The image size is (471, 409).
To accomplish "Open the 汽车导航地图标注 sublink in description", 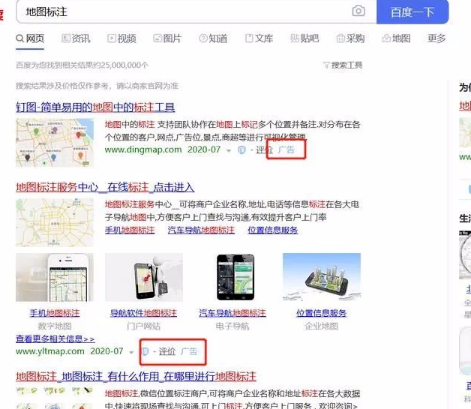I will pyautogui.click(x=201, y=230).
